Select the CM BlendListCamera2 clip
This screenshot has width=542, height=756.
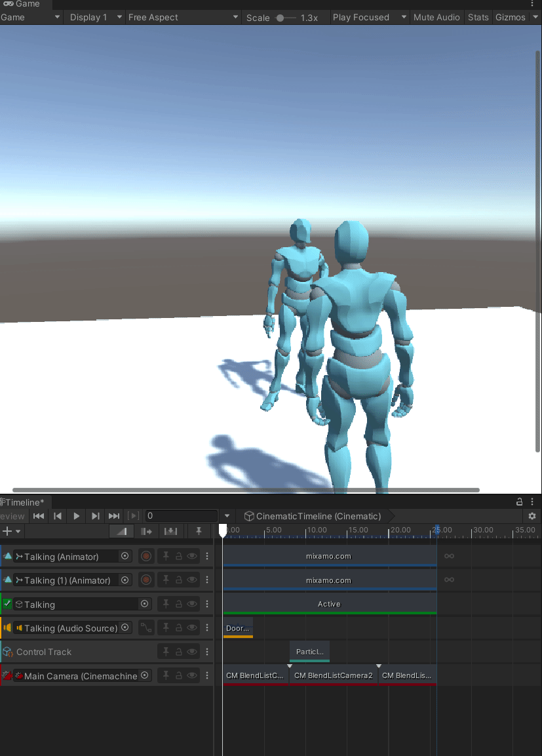(333, 675)
